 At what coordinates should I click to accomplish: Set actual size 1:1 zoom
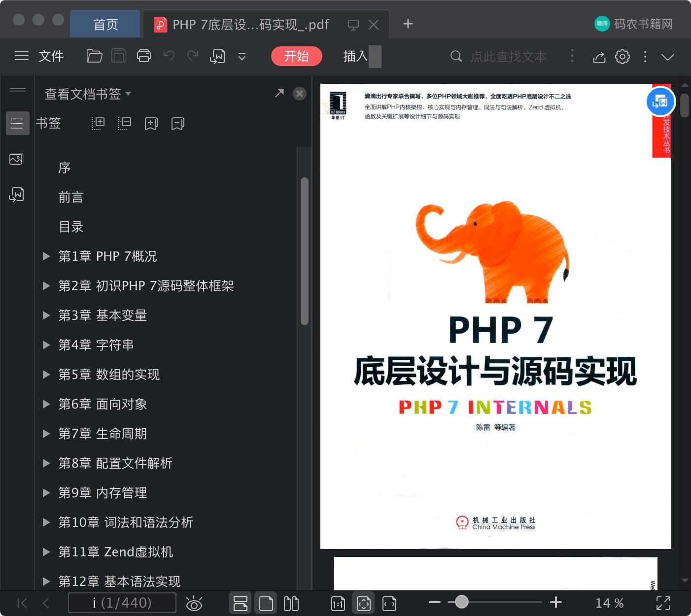coord(338,603)
